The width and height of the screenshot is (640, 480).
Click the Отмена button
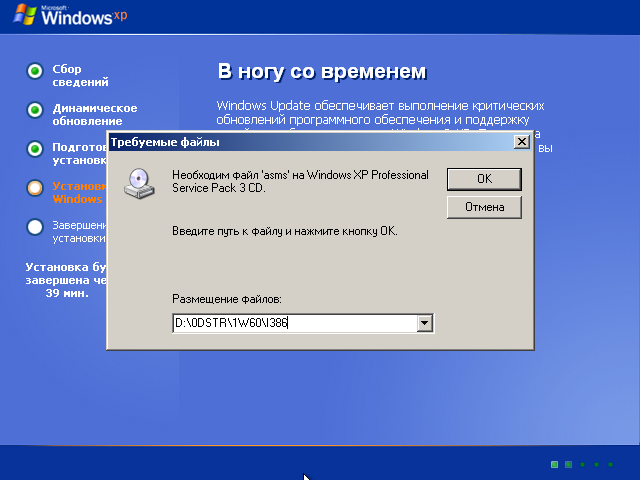pyautogui.click(x=484, y=207)
